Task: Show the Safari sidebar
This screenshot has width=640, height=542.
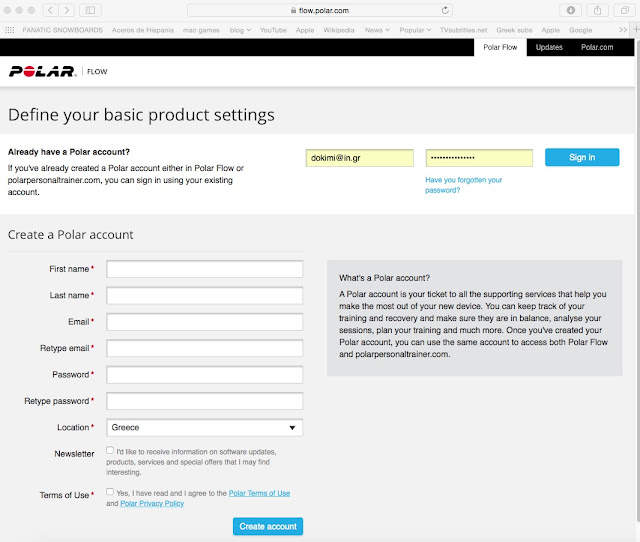Action: coord(90,10)
